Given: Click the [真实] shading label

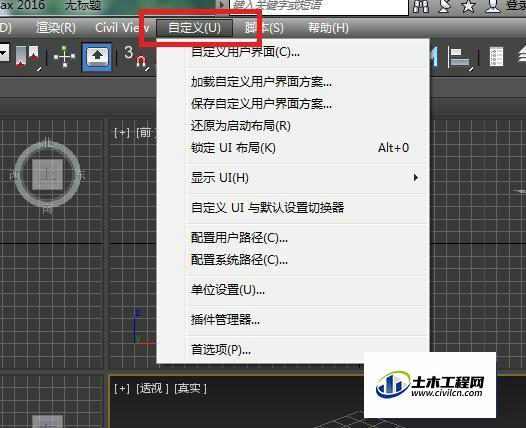Looking at the screenshot, I should click(190, 388).
